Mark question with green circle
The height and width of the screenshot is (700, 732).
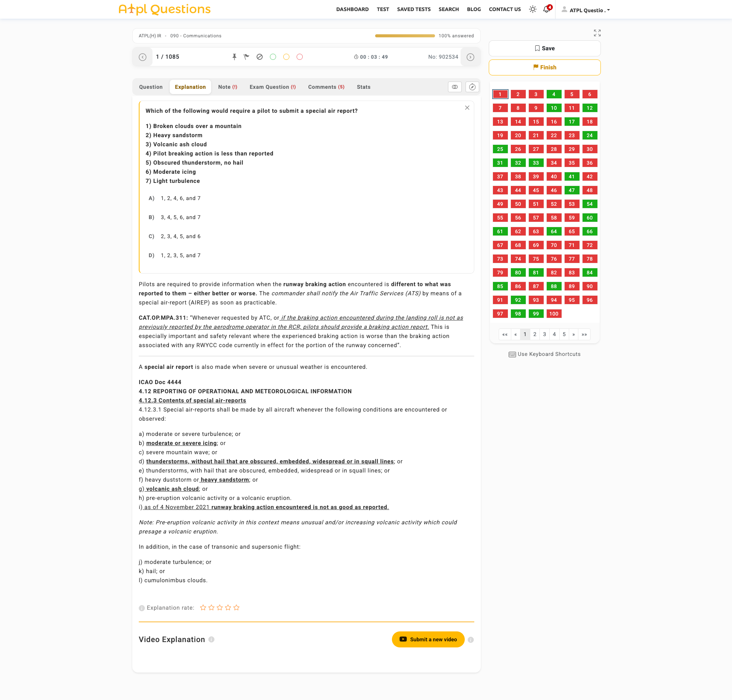(x=273, y=57)
